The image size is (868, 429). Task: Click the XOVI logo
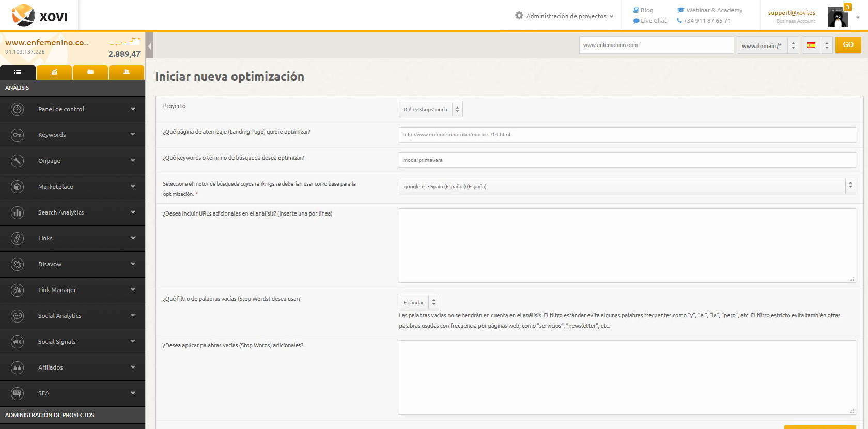click(39, 16)
